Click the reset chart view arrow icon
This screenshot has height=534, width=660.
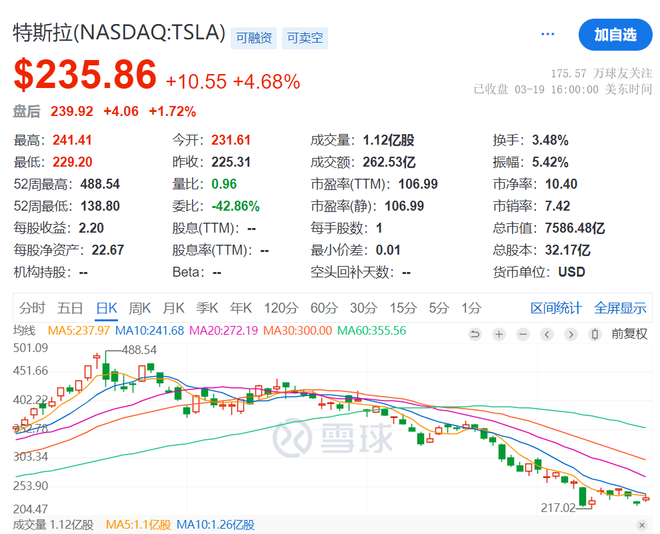(x=475, y=334)
